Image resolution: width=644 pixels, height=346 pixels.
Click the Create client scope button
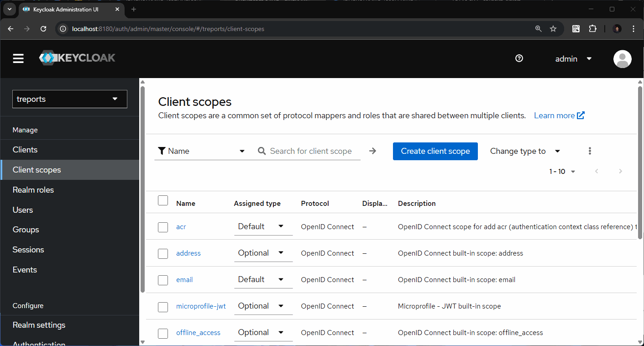click(435, 151)
